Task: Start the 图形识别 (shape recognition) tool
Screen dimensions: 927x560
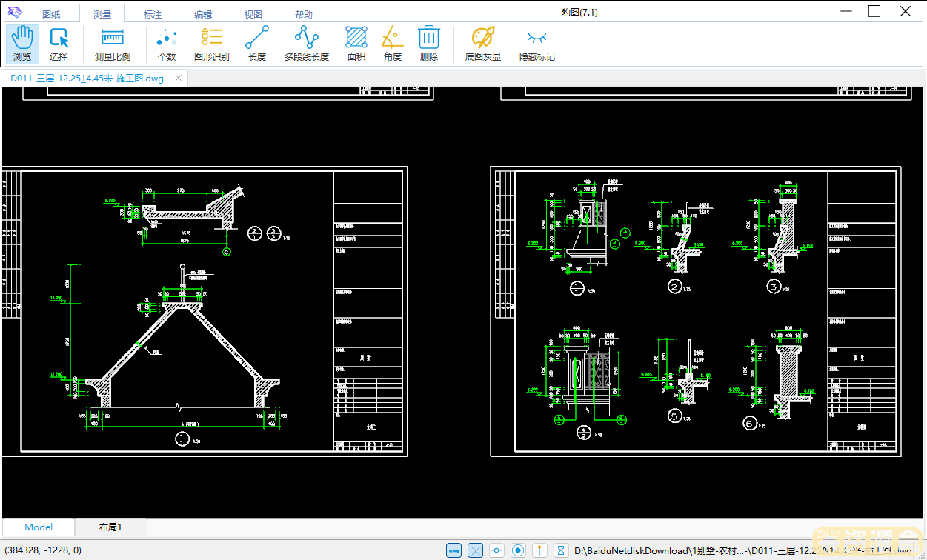Action: click(x=212, y=44)
